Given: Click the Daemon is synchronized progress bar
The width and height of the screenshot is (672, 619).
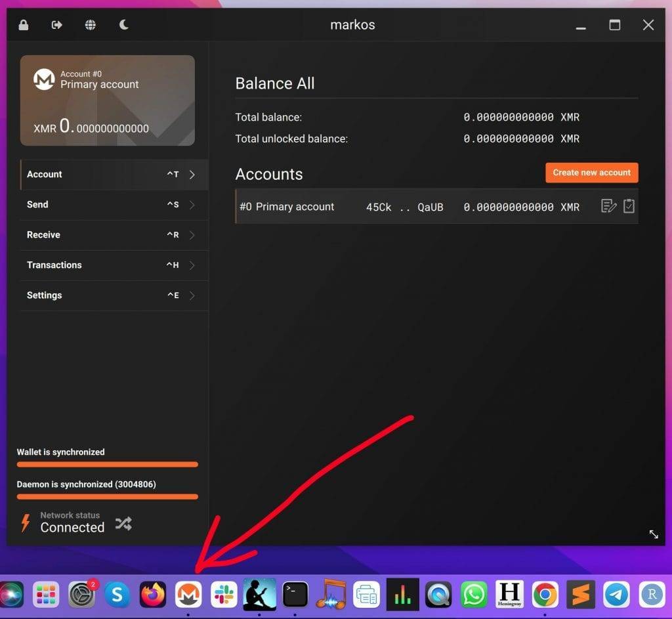Looking at the screenshot, I should [x=108, y=497].
